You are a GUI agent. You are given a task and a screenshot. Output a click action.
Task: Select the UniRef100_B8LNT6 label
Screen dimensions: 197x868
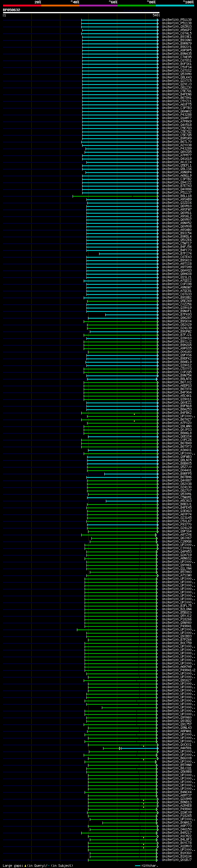coord(176,379)
